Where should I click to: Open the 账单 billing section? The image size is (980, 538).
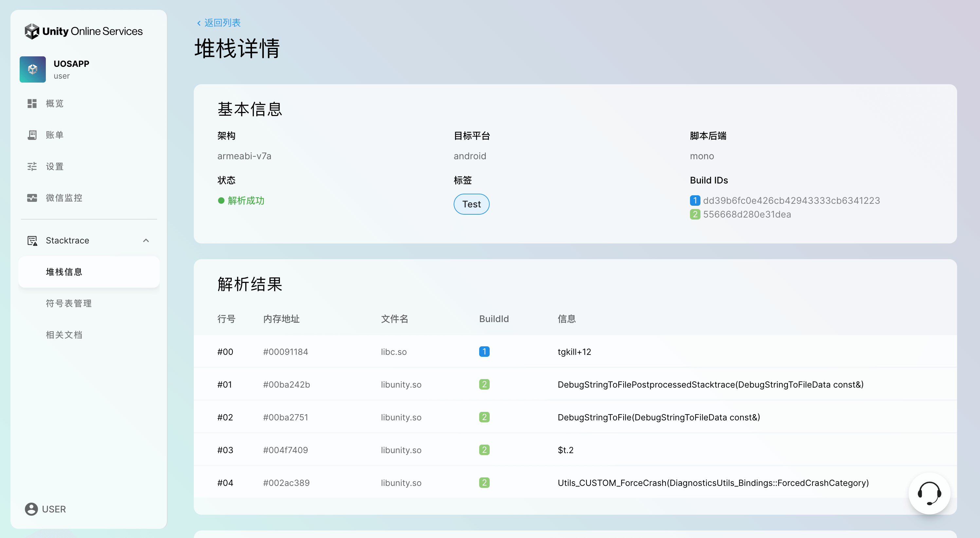click(55, 135)
